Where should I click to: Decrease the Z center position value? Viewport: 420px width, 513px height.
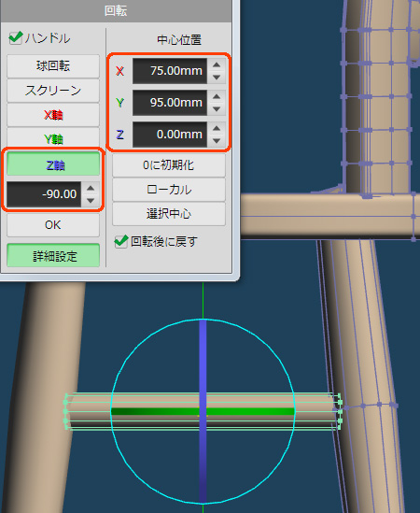217,141
